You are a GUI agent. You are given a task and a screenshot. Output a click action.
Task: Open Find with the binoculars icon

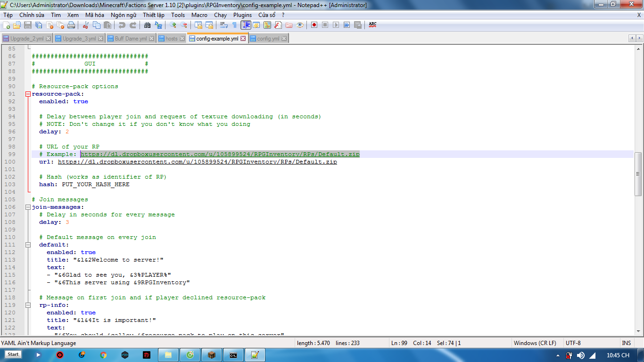[x=148, y=25]
